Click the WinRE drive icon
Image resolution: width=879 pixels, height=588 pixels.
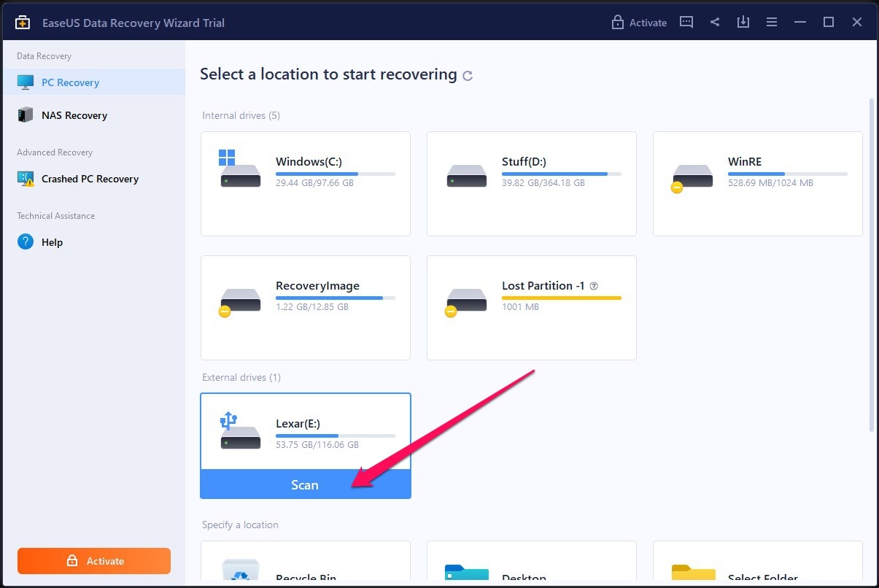pyautogui.click(x=692, y=177)
